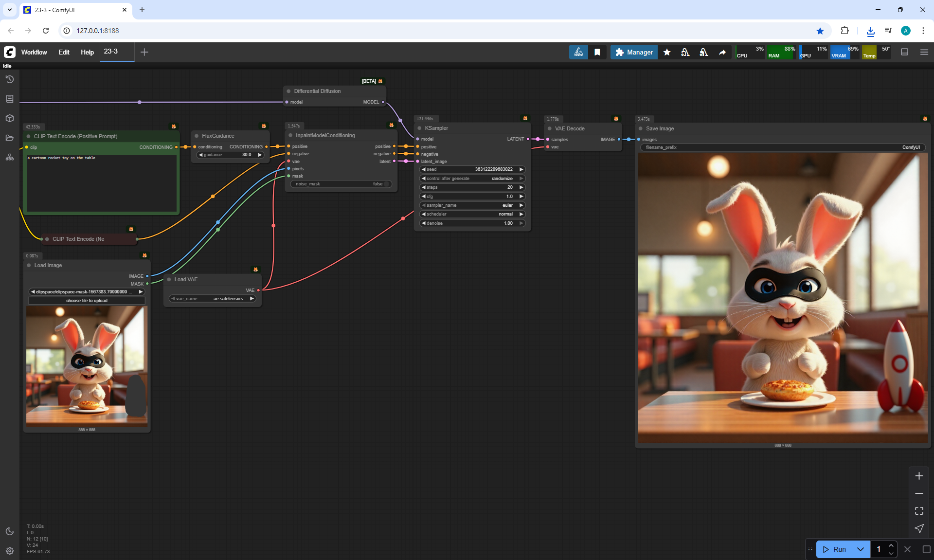The width and height of the screenshot is (934, 560).
Task: Click fit view icon in canvas controls
Action: coord(919,511)
